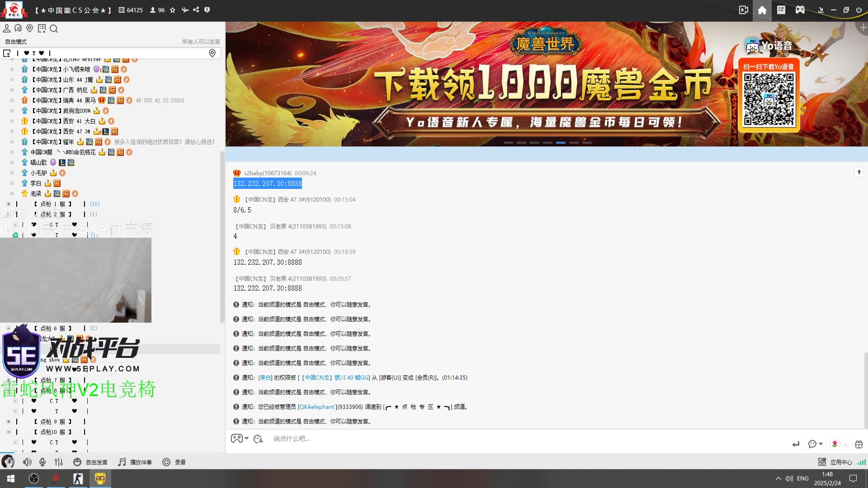Viewport: 868px width, 488px height.
Task: Toggle the microphone icon in the bottom bar
Action: (42, 462)
